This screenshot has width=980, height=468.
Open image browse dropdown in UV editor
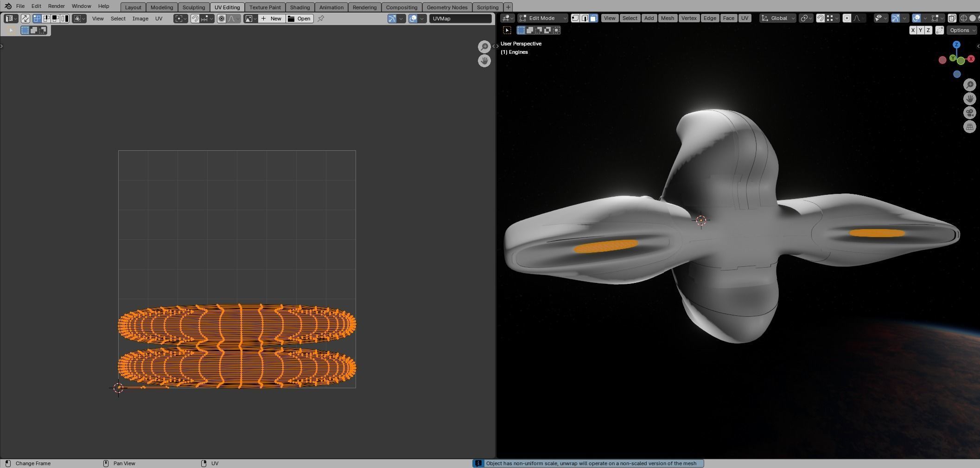251,19
